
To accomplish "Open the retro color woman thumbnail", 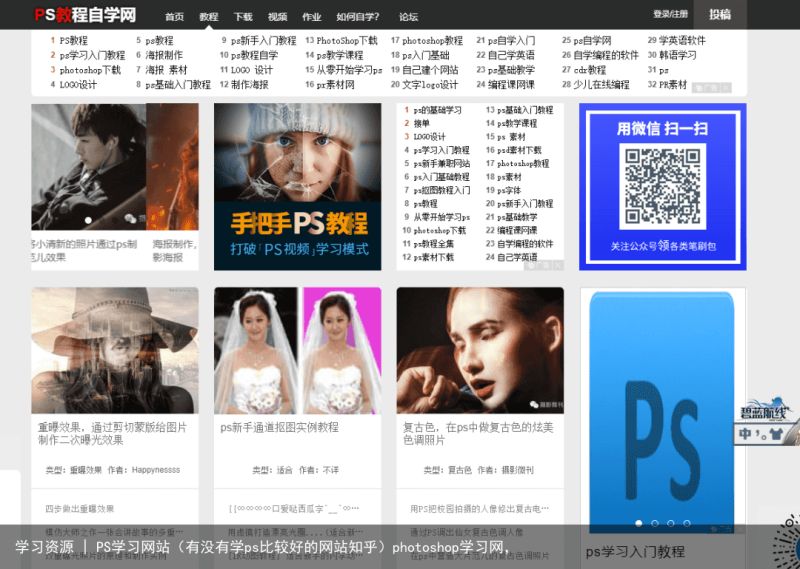I will [x=480, y=350].
